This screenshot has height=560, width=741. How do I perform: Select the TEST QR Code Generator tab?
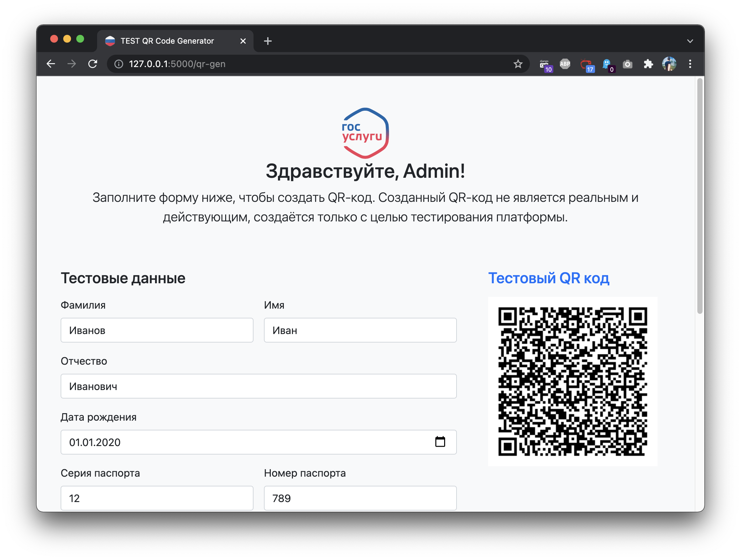coord(167,41)
